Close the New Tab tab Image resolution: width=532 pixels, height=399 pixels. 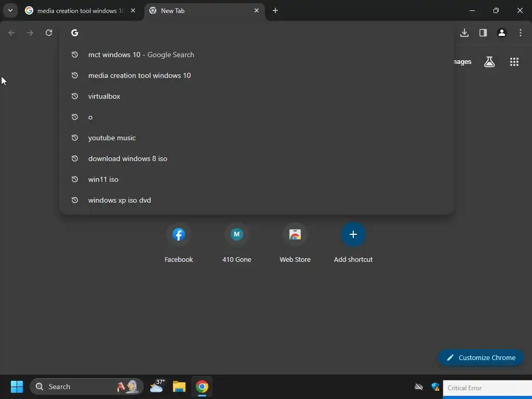coord(257,10)
